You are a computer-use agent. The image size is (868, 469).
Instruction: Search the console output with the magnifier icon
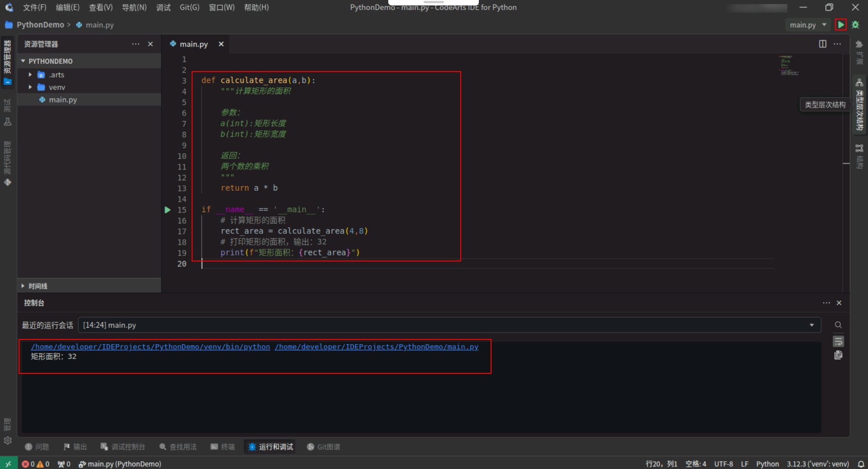[838, 325]
